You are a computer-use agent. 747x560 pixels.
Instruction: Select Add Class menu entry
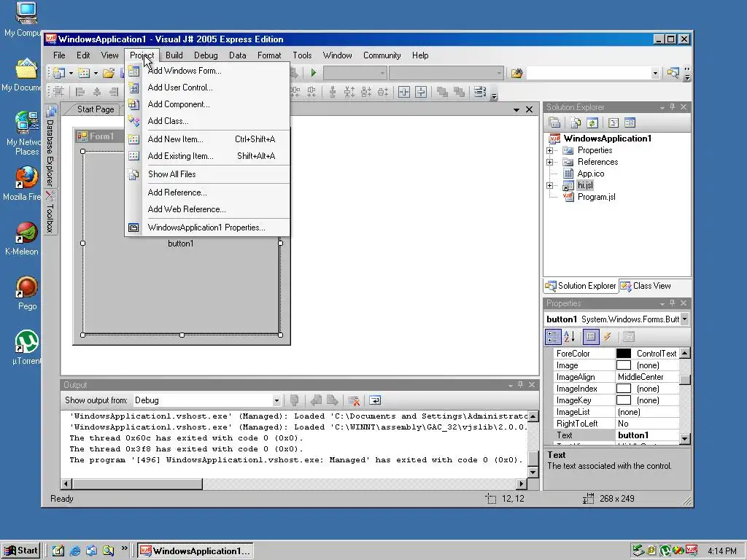[x=208, y=121]
